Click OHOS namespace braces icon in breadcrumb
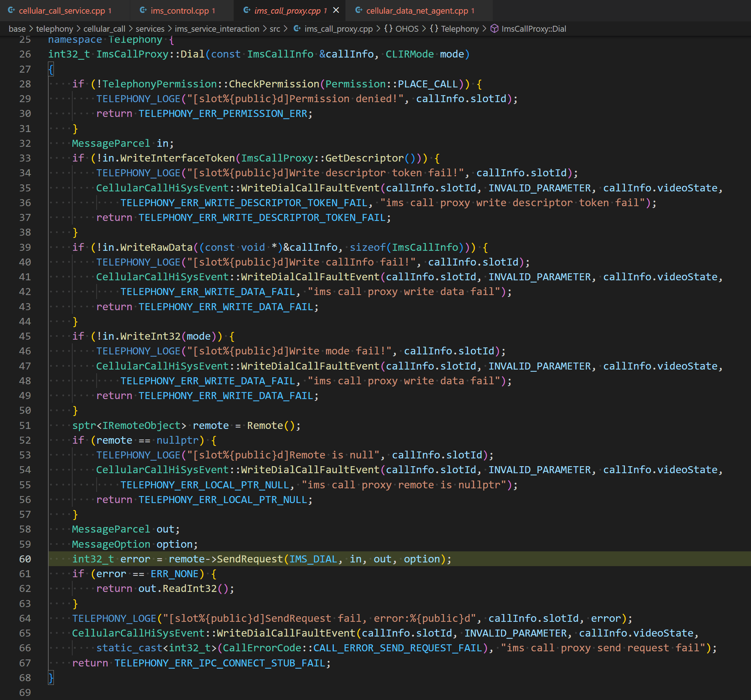 388,29
